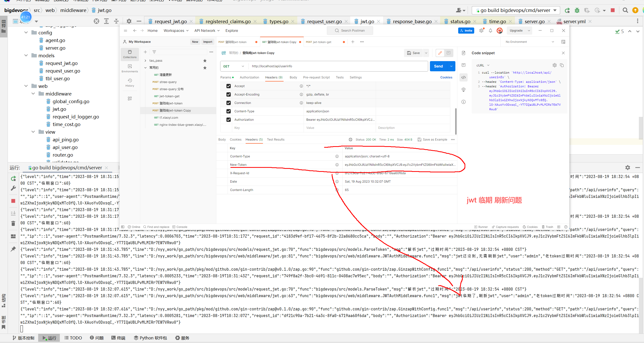This screenshot has width=644, height=343.
Task: Toggle the Accept-Encoding header checkbox
Action: [x=228, y=94]
